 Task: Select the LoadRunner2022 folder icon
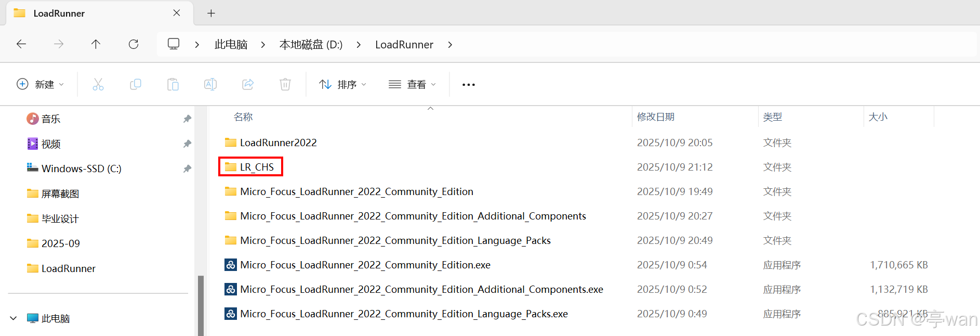(231, 143)
